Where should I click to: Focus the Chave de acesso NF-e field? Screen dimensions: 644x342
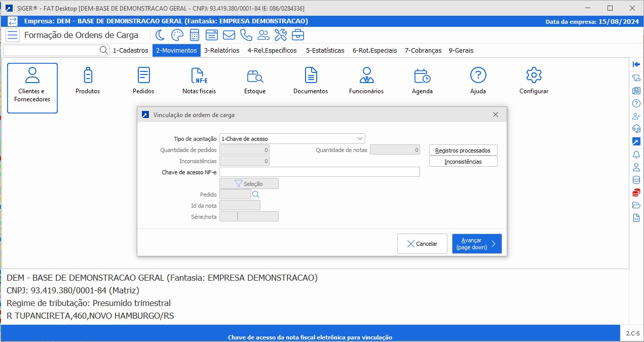pos(319,172)
